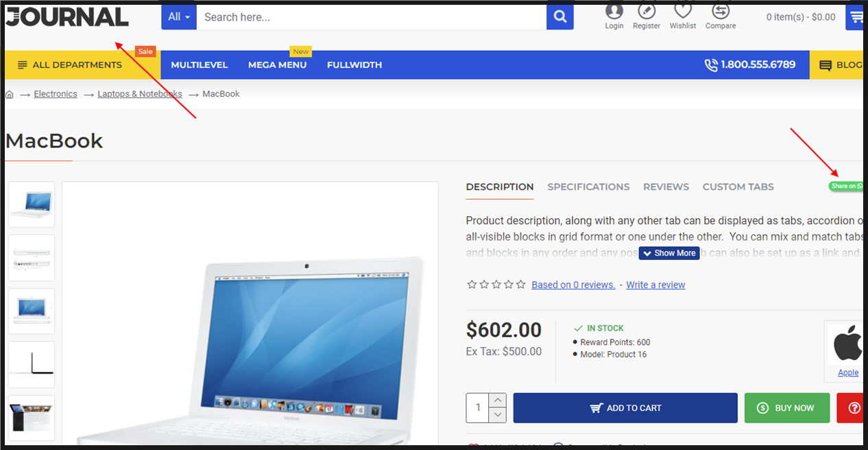Select the third MacBook thumbnail with keyboard

[x=32, y=311]
